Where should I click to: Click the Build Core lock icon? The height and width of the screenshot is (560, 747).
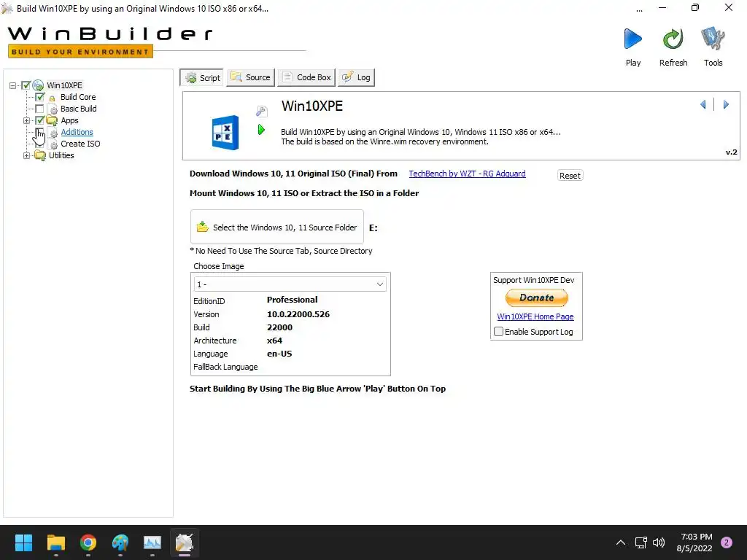point(53,98)
